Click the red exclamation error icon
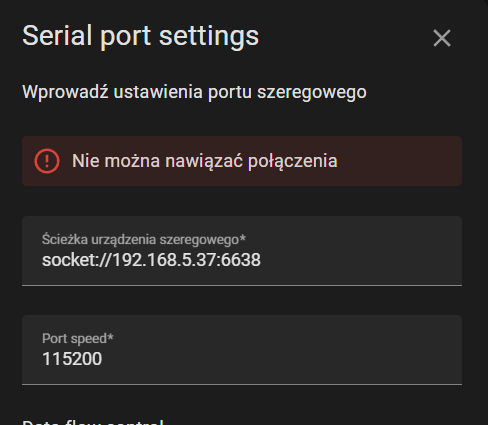The image size is (488, 425). coord(47,161)
